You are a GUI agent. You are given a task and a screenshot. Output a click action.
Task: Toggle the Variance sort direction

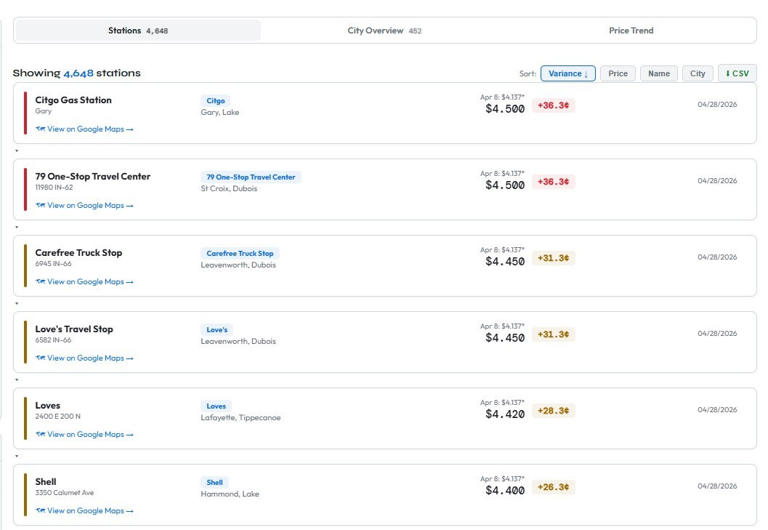[x=568, y=73]
